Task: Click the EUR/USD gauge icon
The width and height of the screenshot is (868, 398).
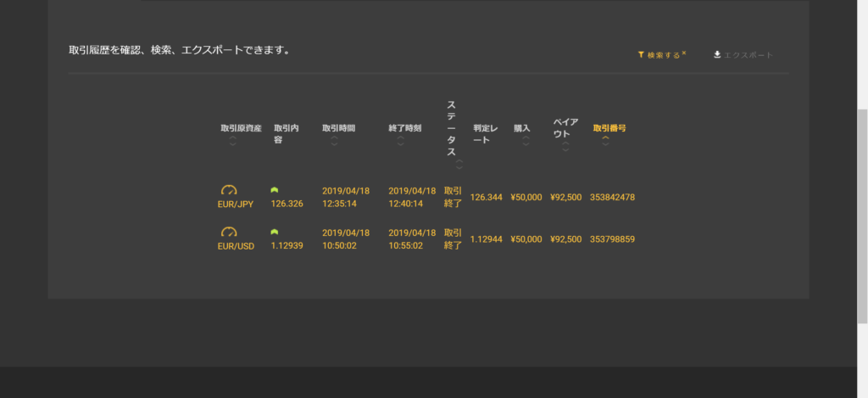Action: click(229, 232)
